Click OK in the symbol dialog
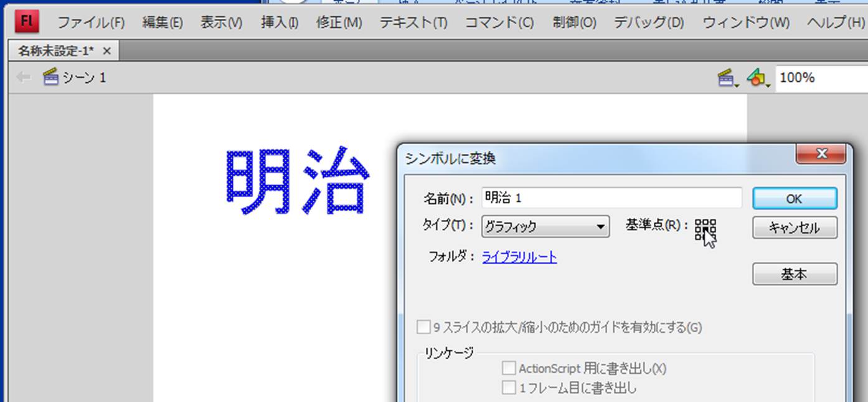Screen dimensions: 868x402 pyautogui.click(x=794, y=199)
